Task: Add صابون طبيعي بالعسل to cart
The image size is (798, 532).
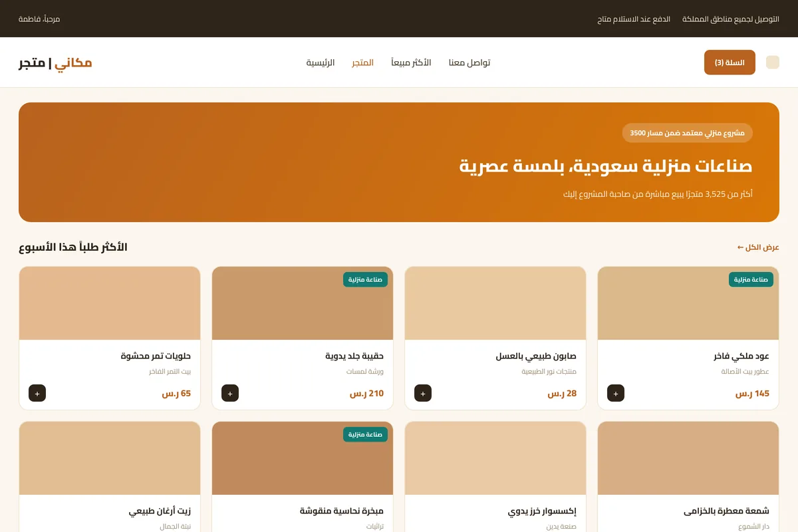Action: [x=423, y=393]
